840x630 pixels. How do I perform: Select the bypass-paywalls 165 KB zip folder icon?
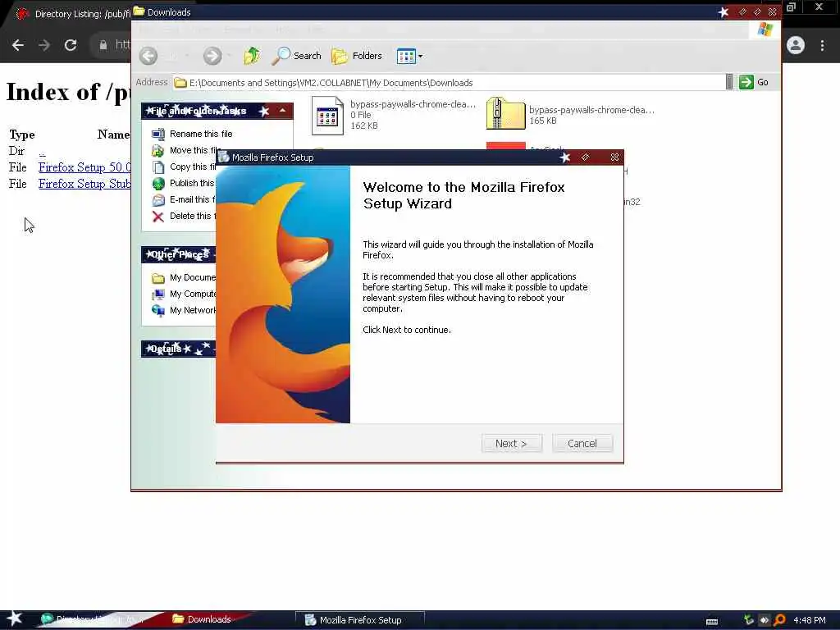pyautogui.click(x=505, y=113)
